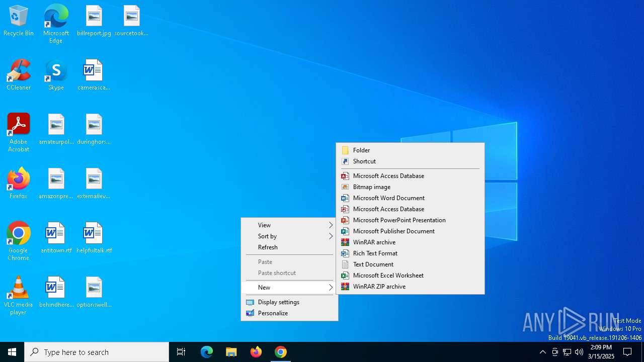Expand the Sort by submenu
Viewport: 644px width, 362px height.
tap(289, 236)
